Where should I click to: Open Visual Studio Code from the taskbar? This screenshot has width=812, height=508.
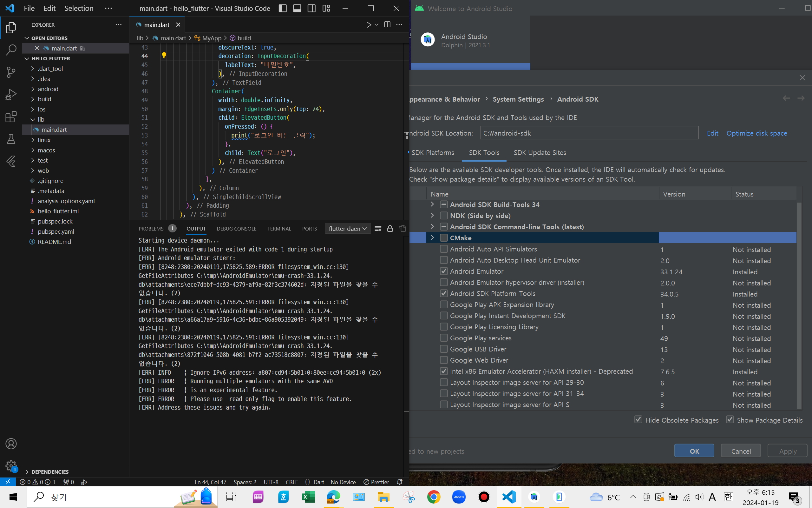(x=509, y=497)
